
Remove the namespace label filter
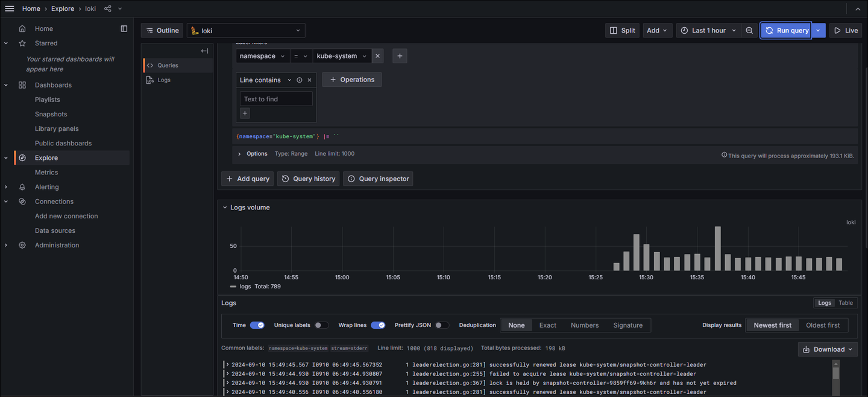378,56
